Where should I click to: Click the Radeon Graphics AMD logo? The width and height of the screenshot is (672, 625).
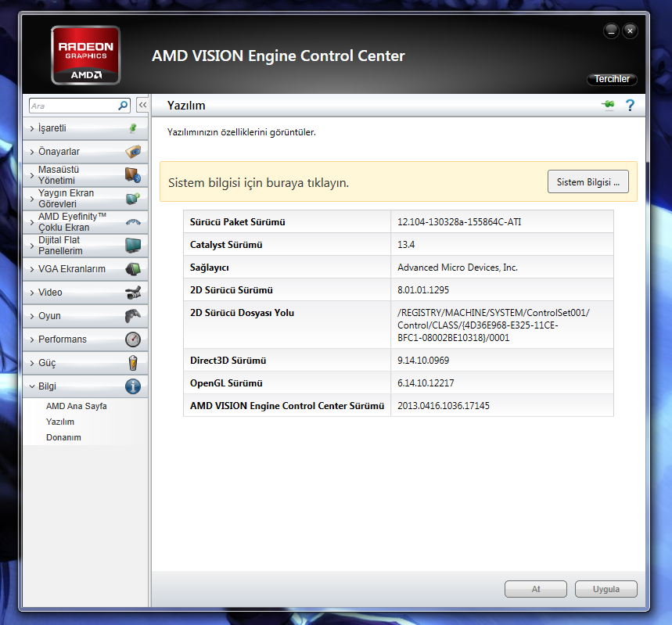tap(86, 56)
